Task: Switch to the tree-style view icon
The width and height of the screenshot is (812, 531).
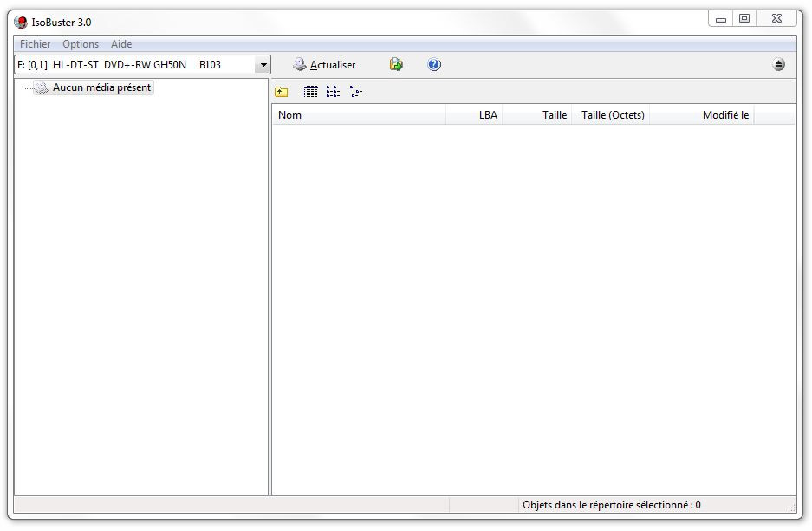Action: point(355,92)
